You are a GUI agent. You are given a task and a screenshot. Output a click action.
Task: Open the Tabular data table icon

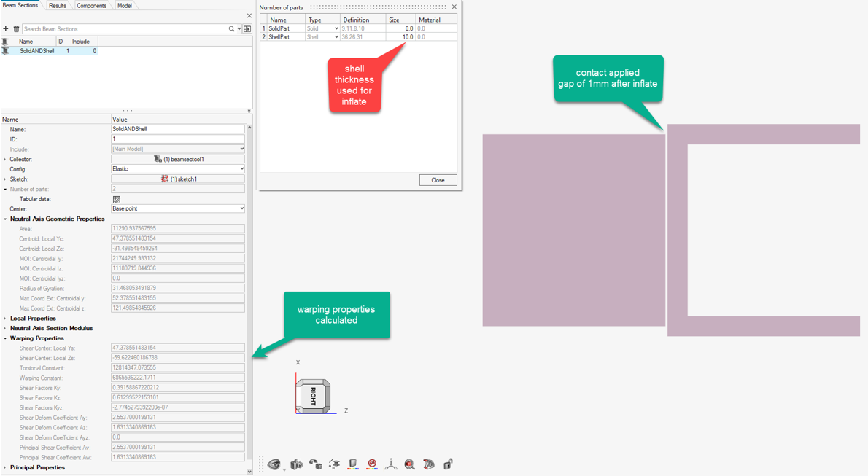(117, 199)
